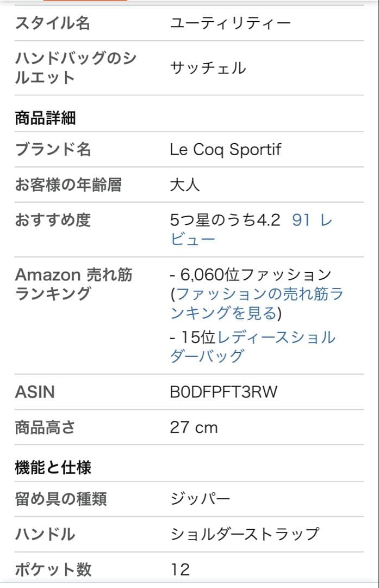379x588 pixels.
Task: Open the 91 レビュー reviews link
Action: (310, 220)
